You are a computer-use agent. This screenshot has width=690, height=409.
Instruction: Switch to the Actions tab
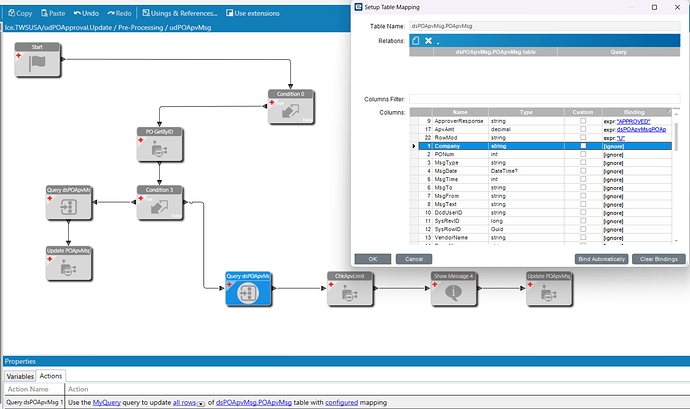[x=52, y=376]
